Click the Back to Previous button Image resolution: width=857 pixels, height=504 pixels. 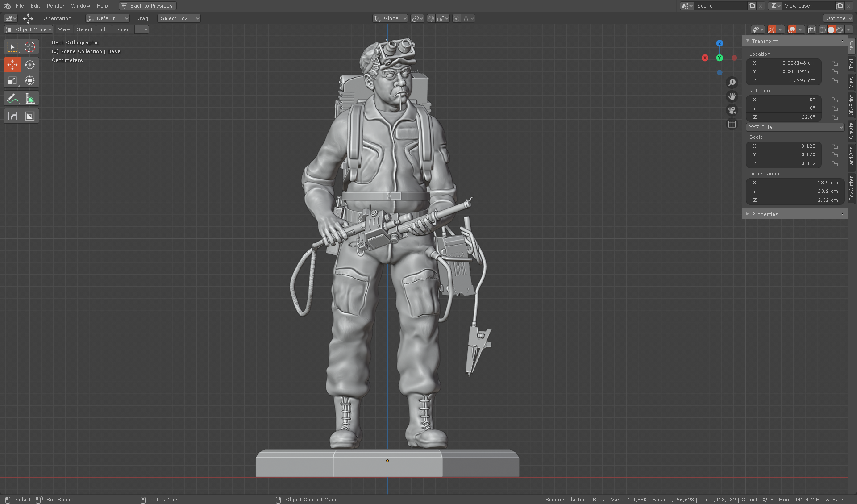point(147,6)
